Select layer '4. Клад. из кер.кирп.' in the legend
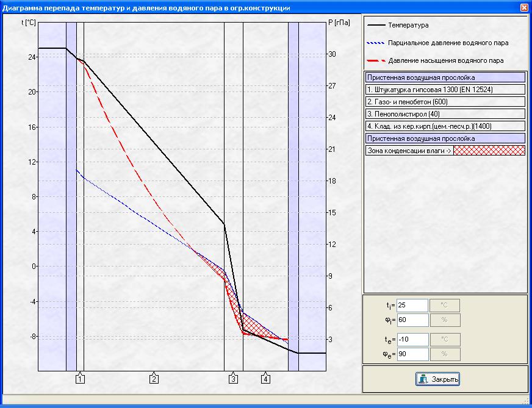This screenshot has height=408, width=532. point(445,126)
